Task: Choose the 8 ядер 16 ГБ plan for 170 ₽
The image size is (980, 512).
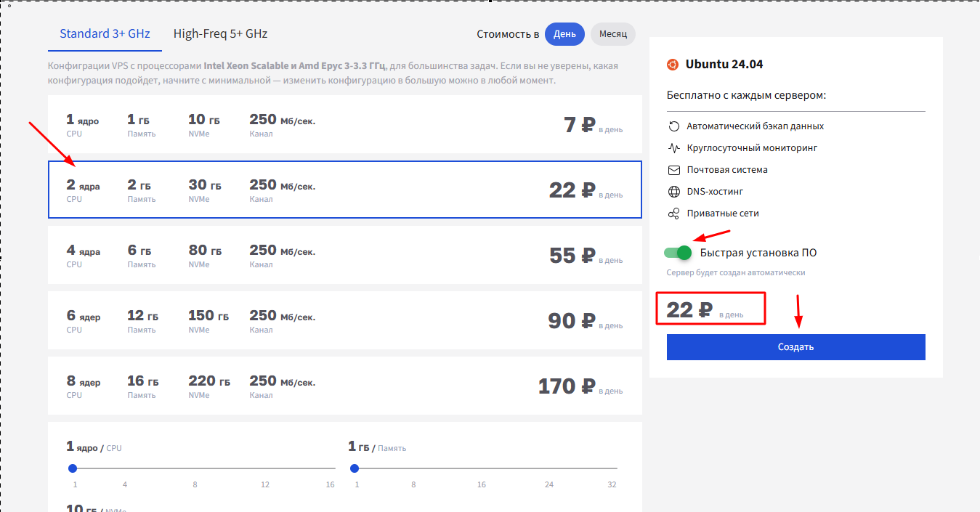Action: 345,386
